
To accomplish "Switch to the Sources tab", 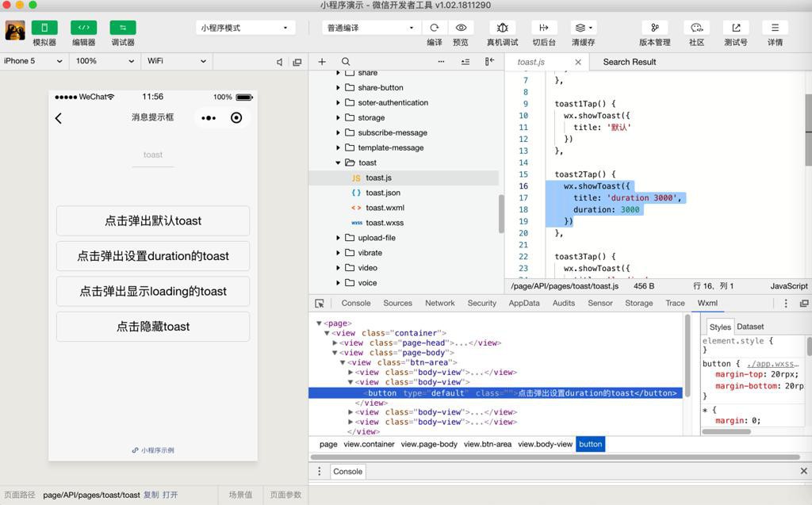I will 398,303.
